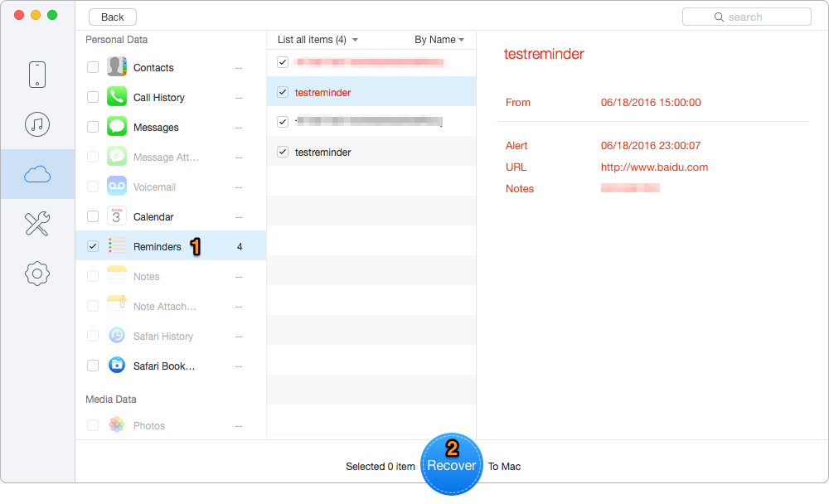Click the Messages bubble icon

(117, 127)
